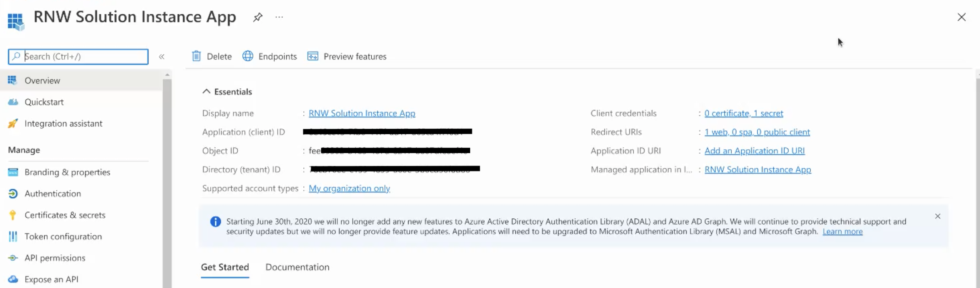
Task: Collapse the left navigation menu
Action: coord(162,57)
